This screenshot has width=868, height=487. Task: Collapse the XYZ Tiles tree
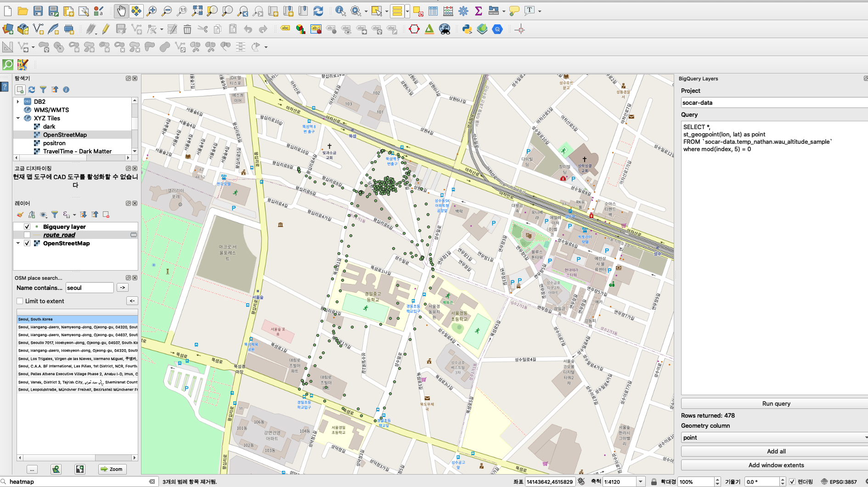click(18, 118)
